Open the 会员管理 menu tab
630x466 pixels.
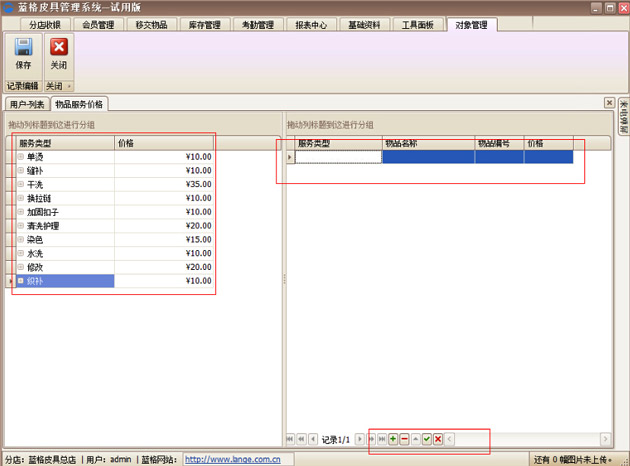pos(98,24)
